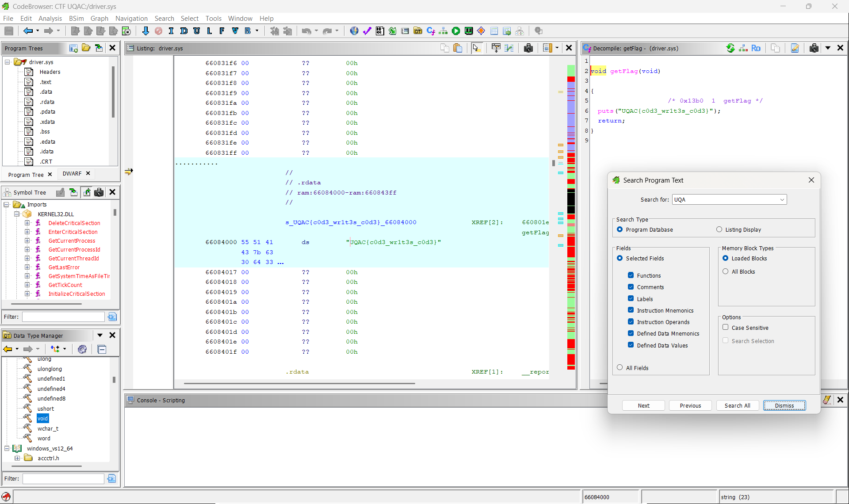Select the Listing Display radio button
Viewport: 849px width, 504px height.
click(x=719, y=229)
